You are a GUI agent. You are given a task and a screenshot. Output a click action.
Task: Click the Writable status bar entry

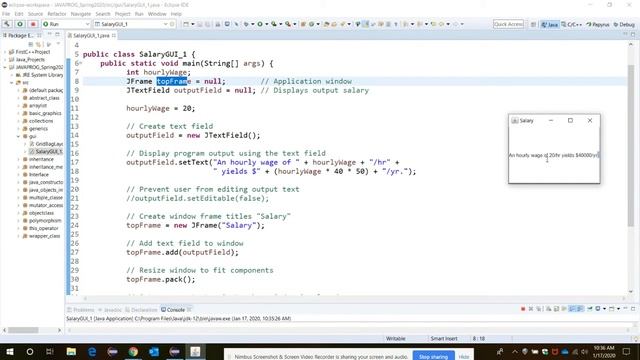[396, 338]
